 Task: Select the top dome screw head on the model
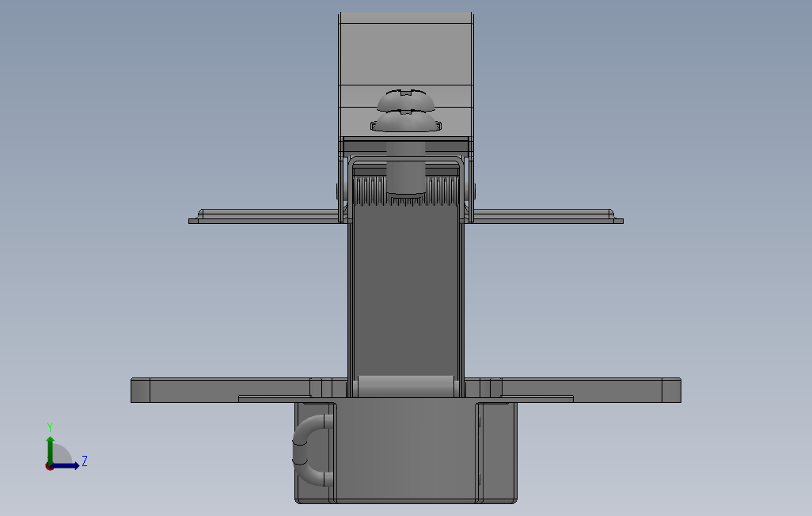(405, 100)
